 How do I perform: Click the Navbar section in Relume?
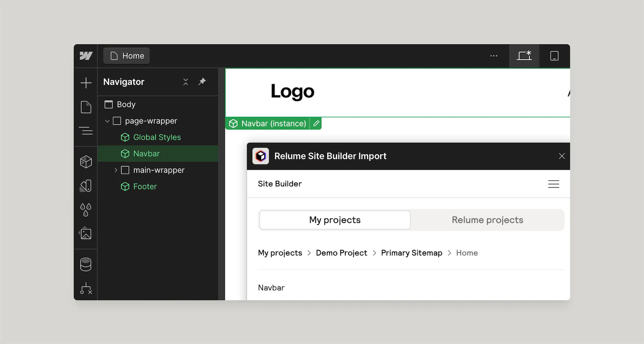(271, 288)
